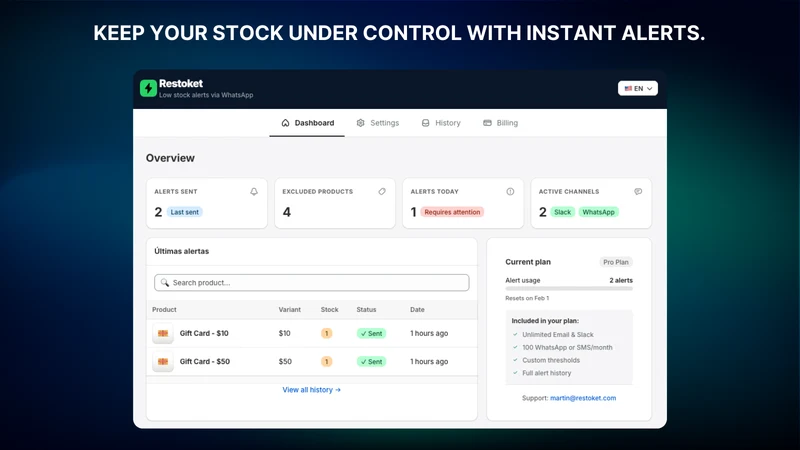
Task: Click the martin@restoket.com support email link
Action: pyautogui.click(x=583, y=398)
